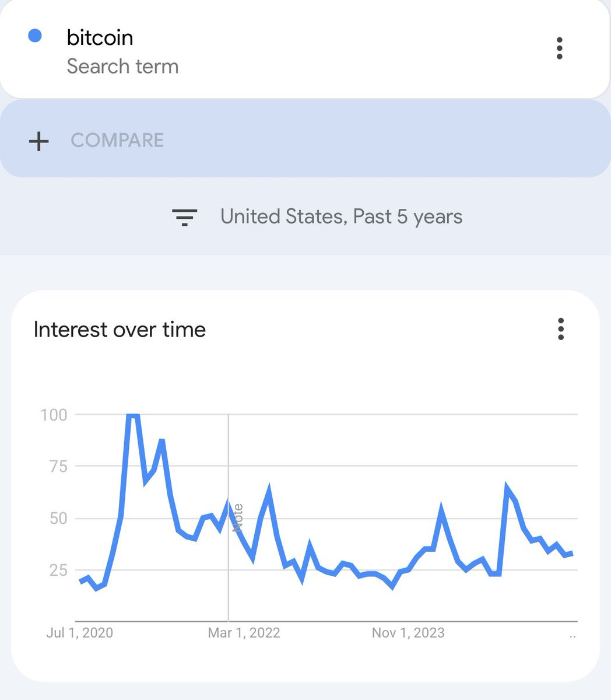The width and height of the screenshot is (611, 700).
Task: Click the Search term subtitle under bitcoin
Action: pyautogui.click(x=122, y=66)
